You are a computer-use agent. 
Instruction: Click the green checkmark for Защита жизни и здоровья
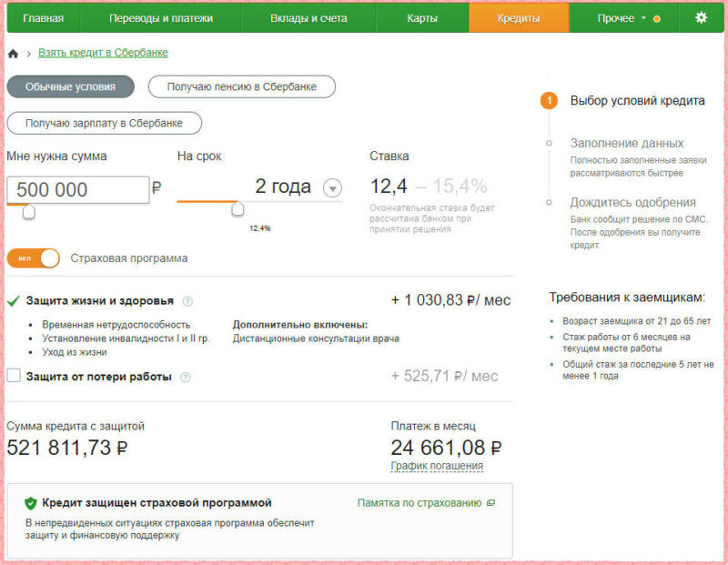(x=14, y=301)
